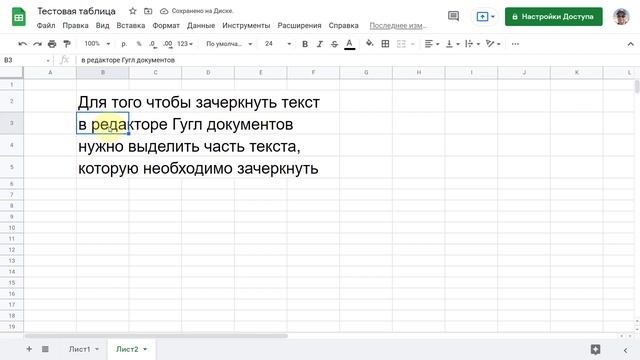The image size is (640, 360).
Task: Open the 123 number format dropdown
Action: [185, 44]
